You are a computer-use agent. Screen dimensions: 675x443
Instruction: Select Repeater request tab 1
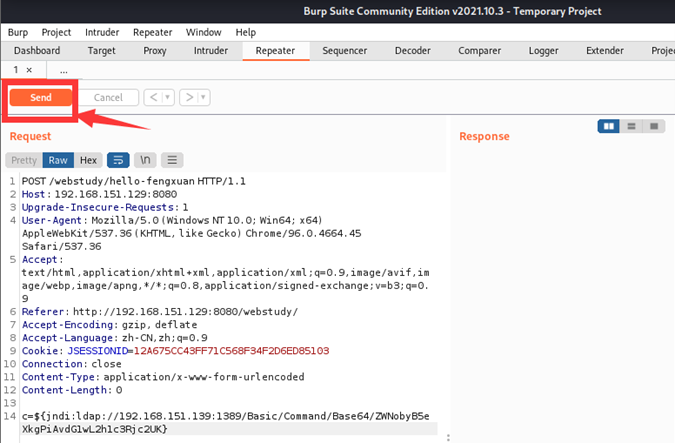[x=16, y=70]
